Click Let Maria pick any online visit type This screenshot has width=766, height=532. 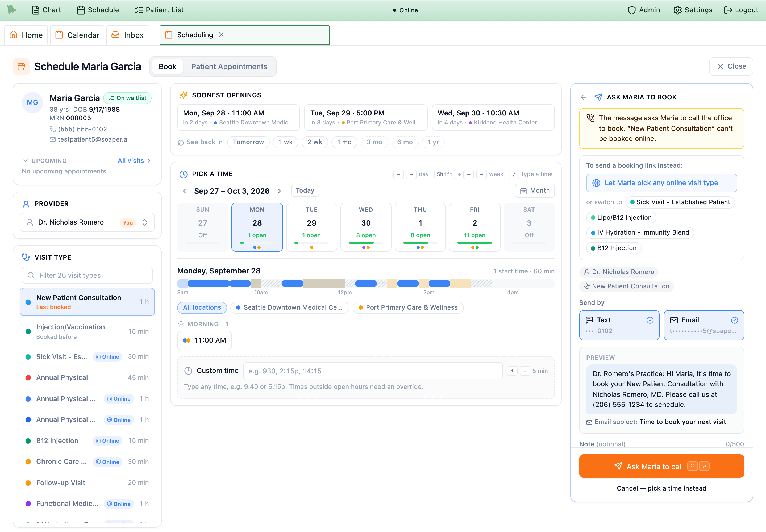[661, 183]
